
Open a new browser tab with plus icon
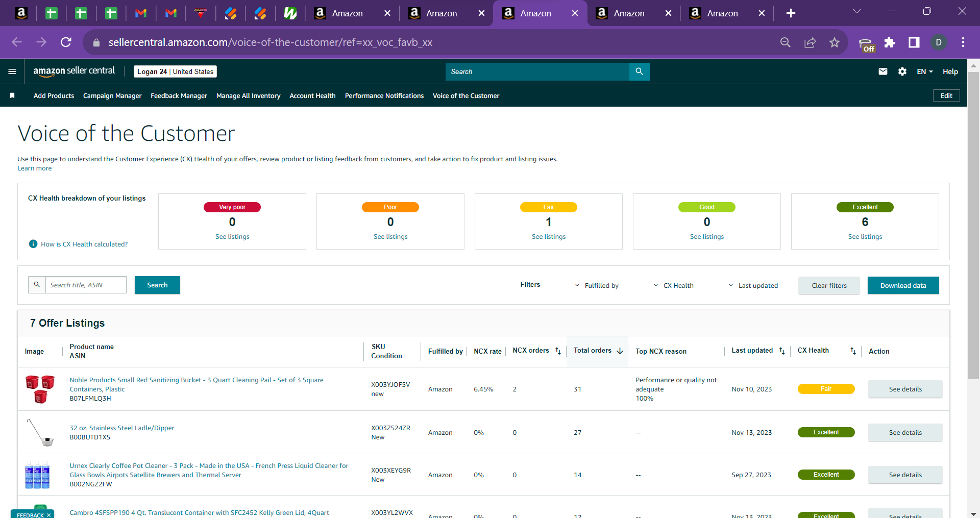(791, 13)
